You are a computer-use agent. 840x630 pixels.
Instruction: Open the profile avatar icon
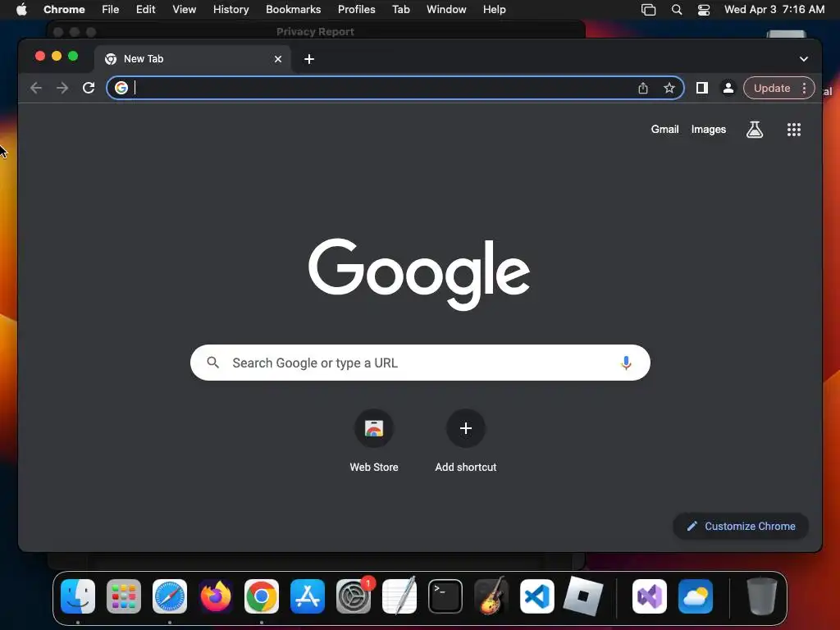(x=728, y=88)
